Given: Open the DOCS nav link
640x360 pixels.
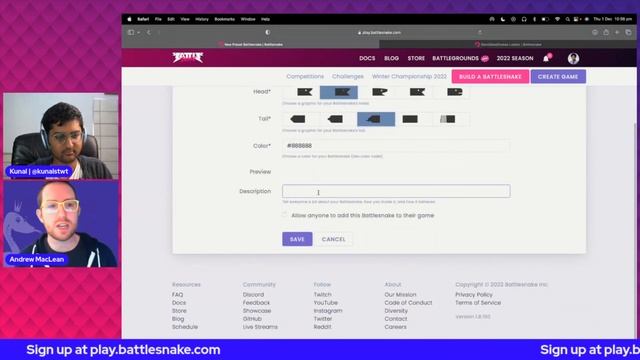Looking at the screenshot, I should [x=367, y=58].
